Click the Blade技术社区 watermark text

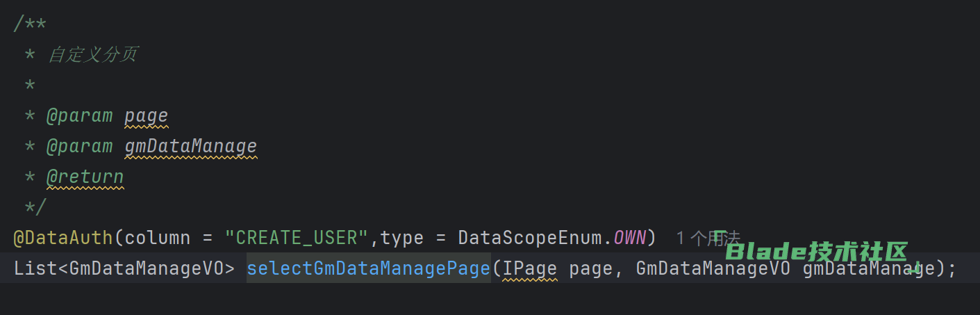(817, 252)
